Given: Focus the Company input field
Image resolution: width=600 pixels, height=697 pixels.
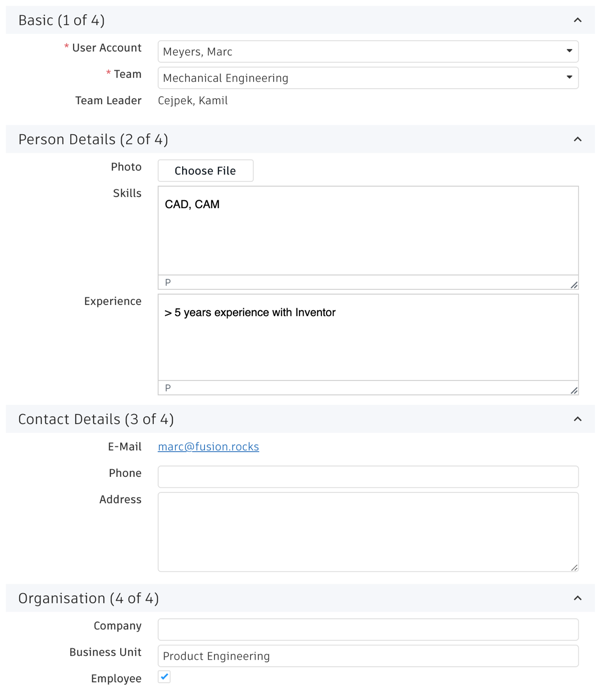Looking at the screenshot, I should click(x=368, y=629).
